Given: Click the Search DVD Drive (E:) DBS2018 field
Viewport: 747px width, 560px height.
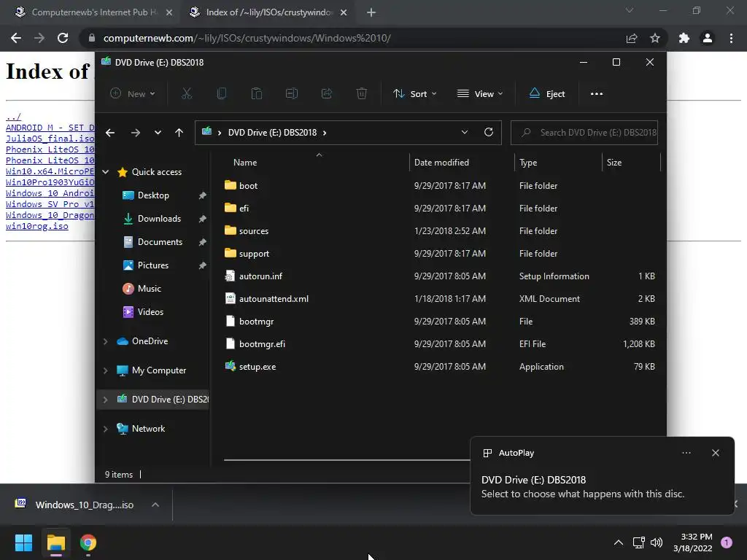Looking at the screenshot, I should coord(584,133).
